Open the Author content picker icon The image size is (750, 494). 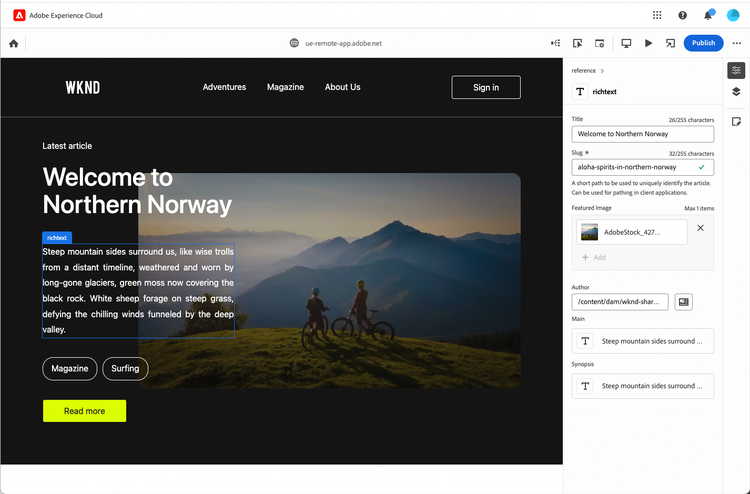point(684,302)
